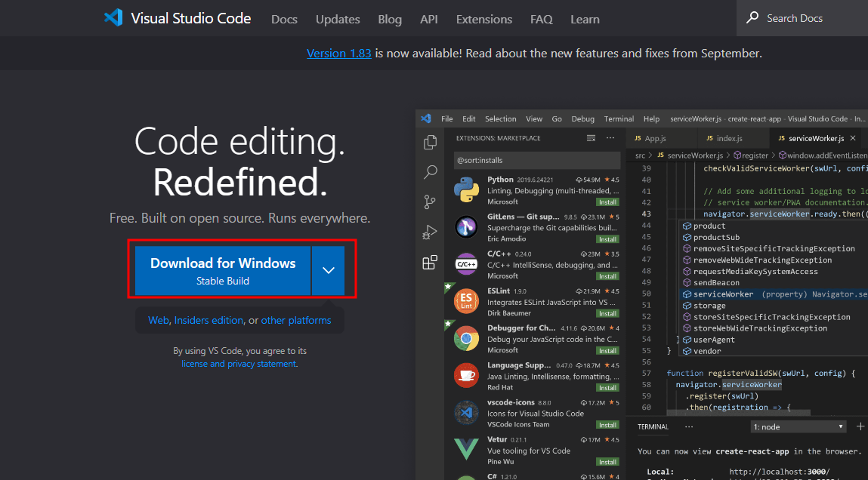Screen dimensions: 868x480
Task: Click Download for Windows Stable Build
Action: pos(223,270)
